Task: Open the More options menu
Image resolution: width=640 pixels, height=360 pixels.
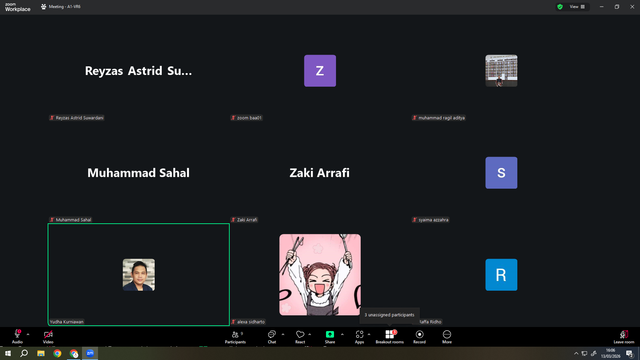Action: point(447,337)
